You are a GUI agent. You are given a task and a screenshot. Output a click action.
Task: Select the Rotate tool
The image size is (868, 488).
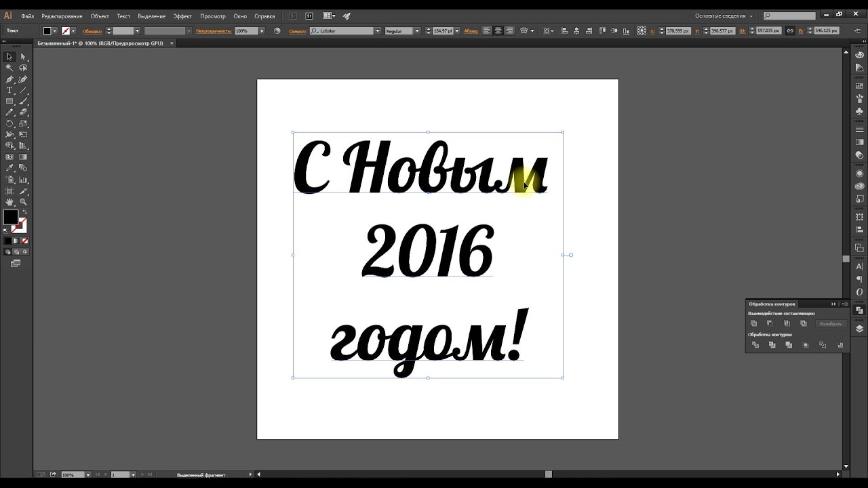click(x=9, y=123)
